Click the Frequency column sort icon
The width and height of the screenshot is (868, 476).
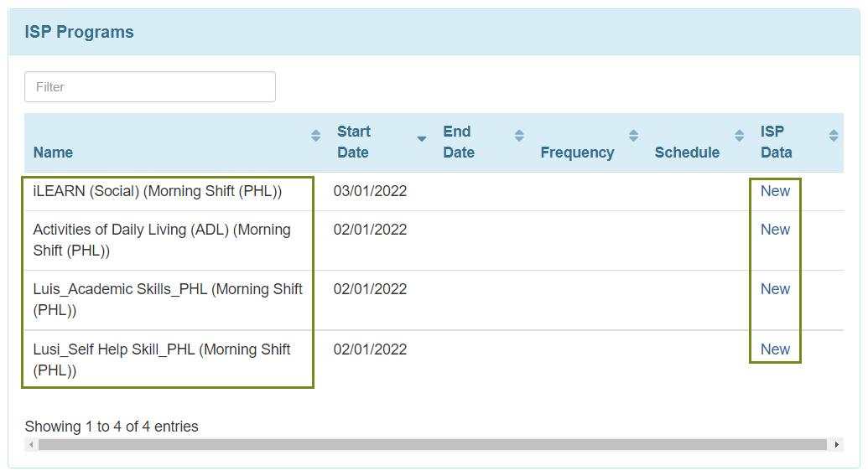tap(633, 136)
